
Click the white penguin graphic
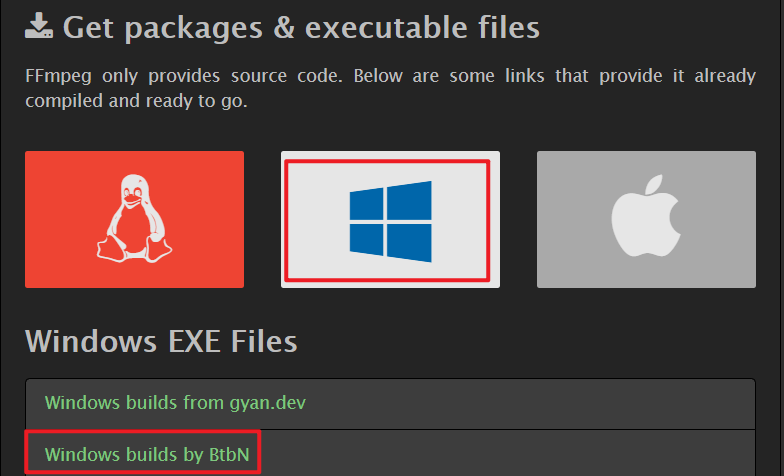pos(134,218)
